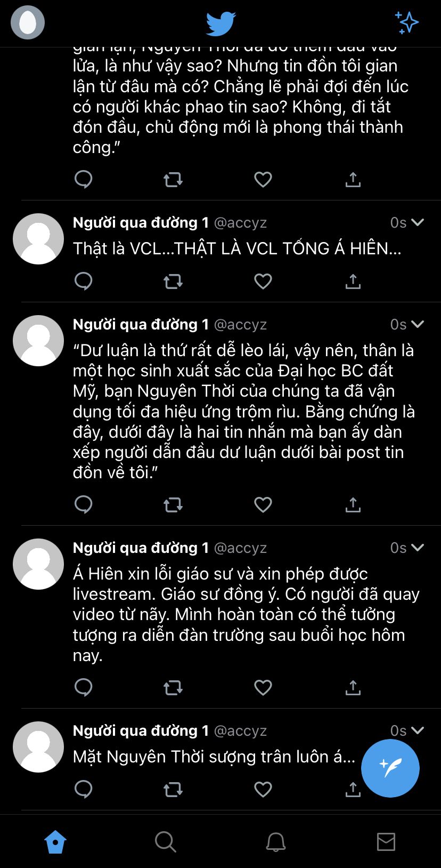This screenshot has height=868, width=441.
Task: Retweet the "Dư luận là thứ" tweet
Action: click(173, 504)
